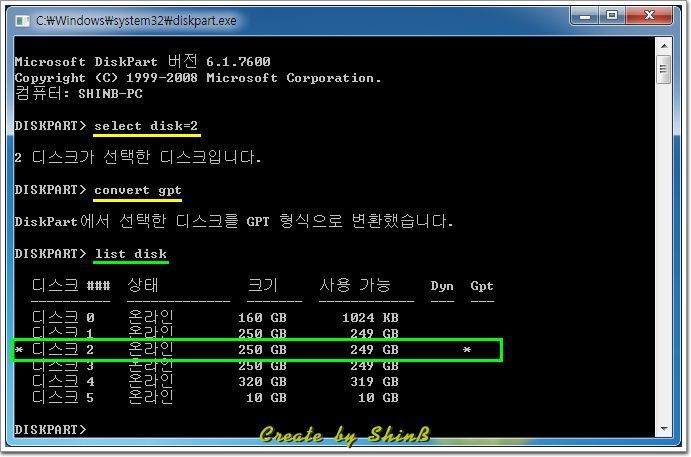Click the '디스크 0' row label

point(63,317)
